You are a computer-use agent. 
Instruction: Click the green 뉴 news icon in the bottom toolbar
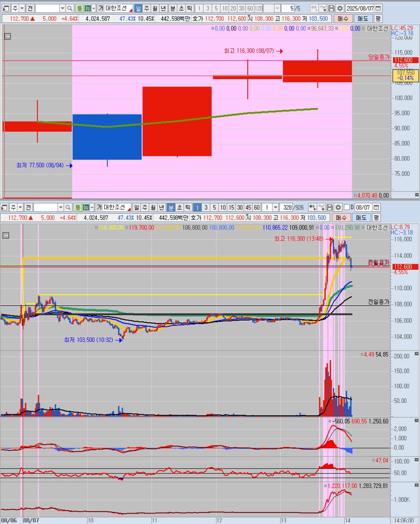[86, 207]
